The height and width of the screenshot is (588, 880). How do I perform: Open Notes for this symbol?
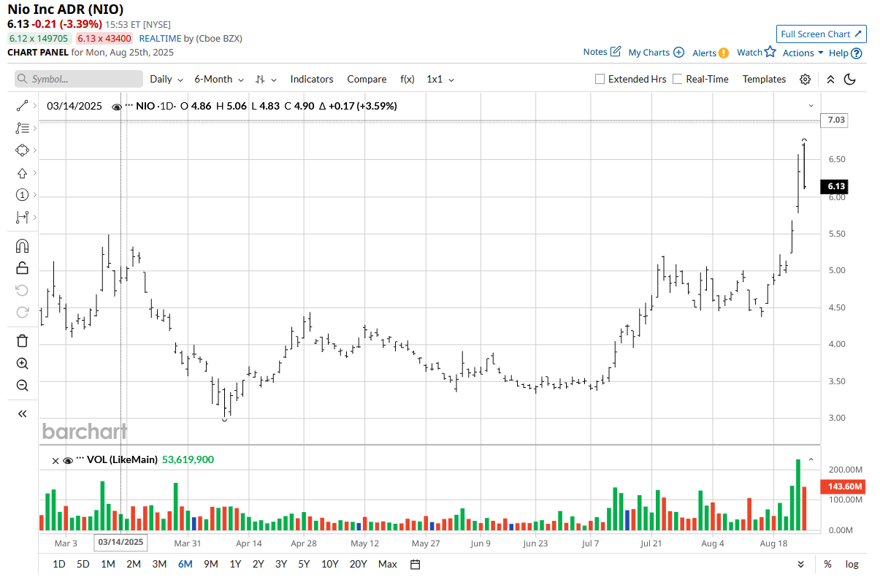coord(602,52)
